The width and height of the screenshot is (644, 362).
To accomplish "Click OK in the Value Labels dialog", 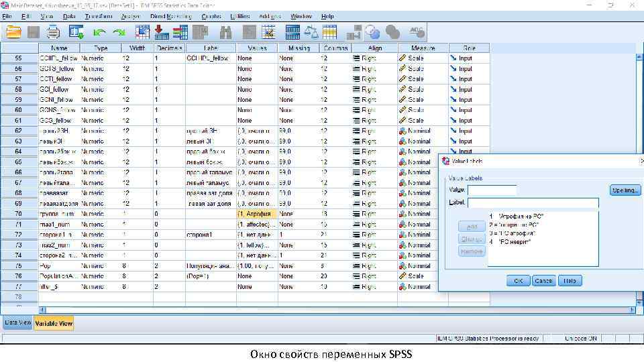I will coord(519,281).
